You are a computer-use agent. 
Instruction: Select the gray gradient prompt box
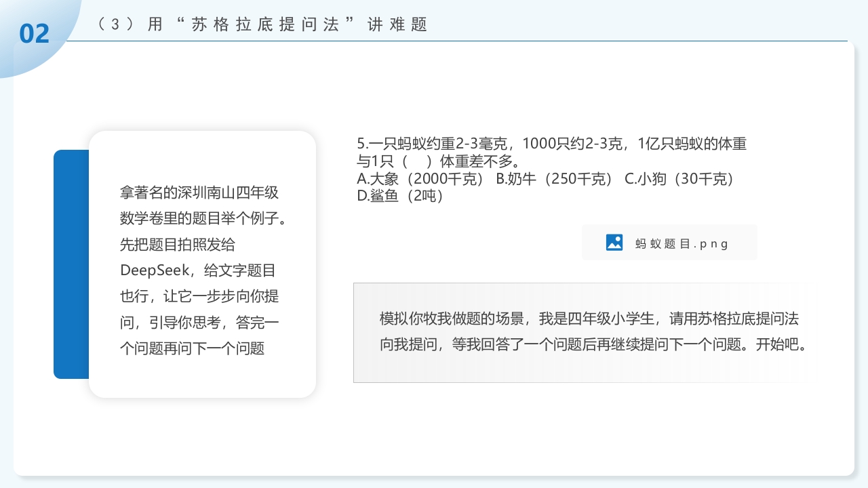coord(580,332)
